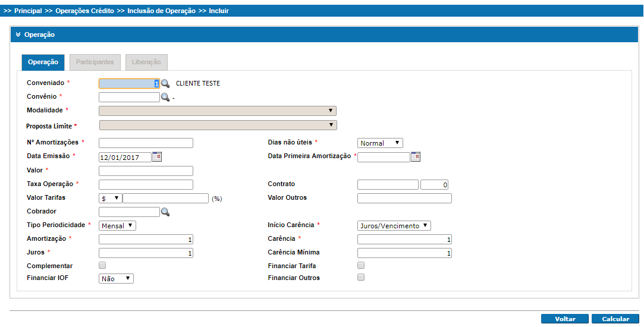Image resolution: width=644 pixels, height=327 pixels.
Task: Click the Conveniado search magnifier icon
Action: tap(165, 84)
